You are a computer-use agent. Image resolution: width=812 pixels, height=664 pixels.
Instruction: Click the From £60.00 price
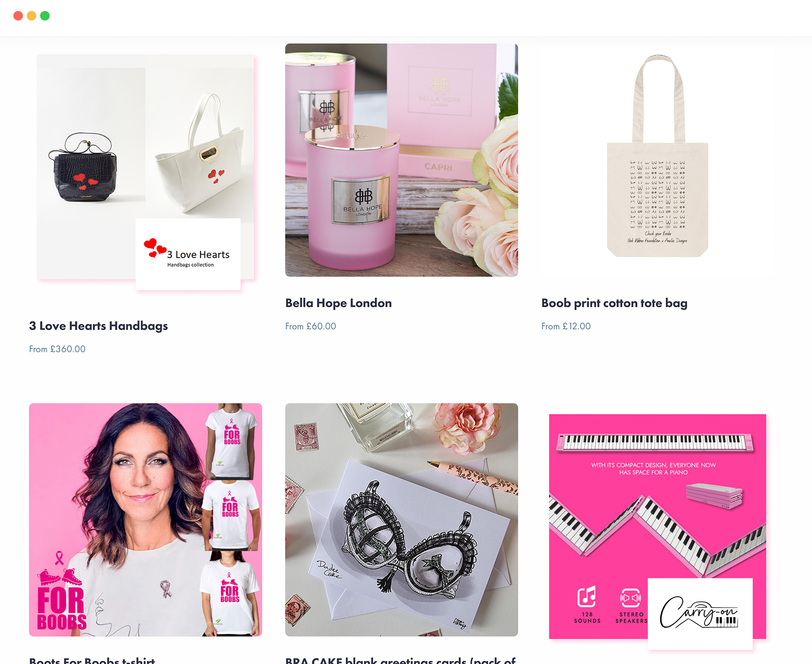[x=310, y=326]
